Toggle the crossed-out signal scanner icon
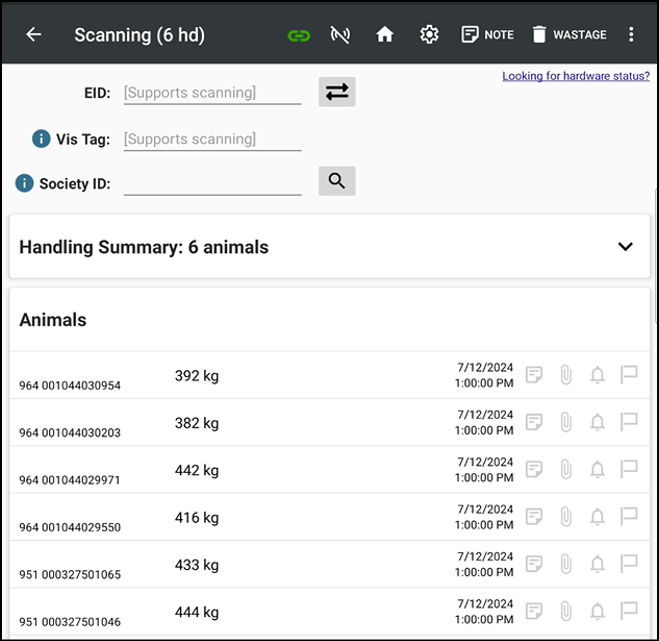The image size is (659, 641). 340,35
